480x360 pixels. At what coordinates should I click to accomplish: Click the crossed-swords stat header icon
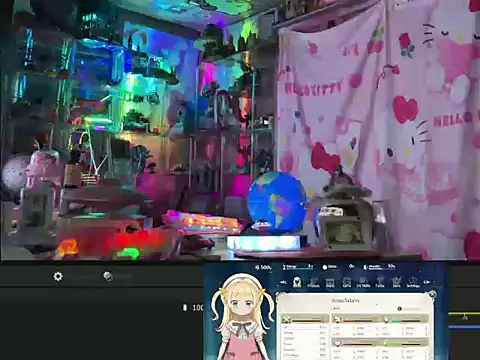point(286,320)
